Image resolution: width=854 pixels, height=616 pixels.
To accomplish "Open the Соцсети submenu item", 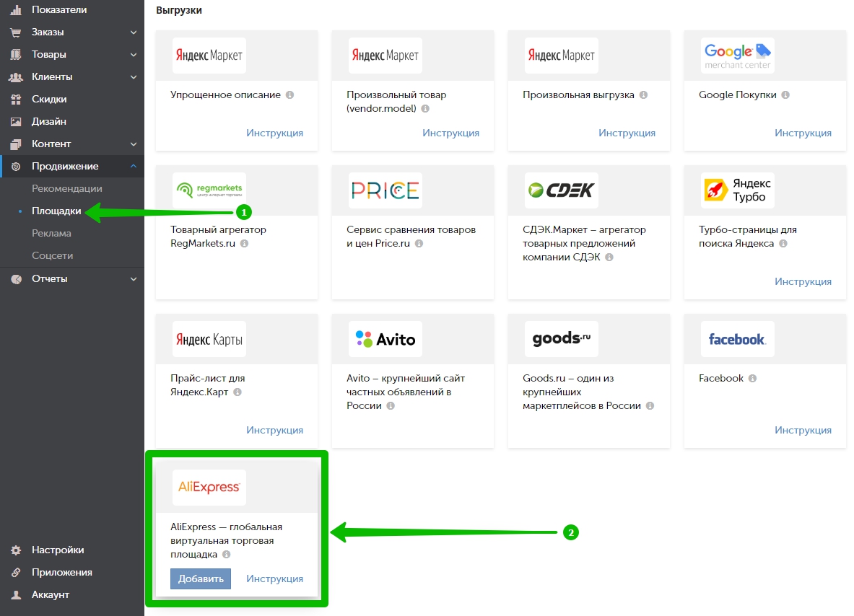I will (x=52, y=255).
